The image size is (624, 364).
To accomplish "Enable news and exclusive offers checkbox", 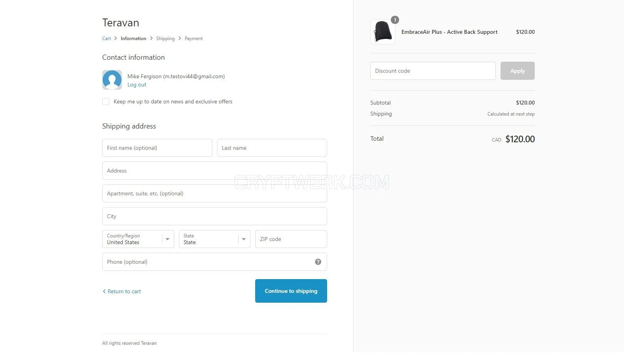I will [106, 101].
